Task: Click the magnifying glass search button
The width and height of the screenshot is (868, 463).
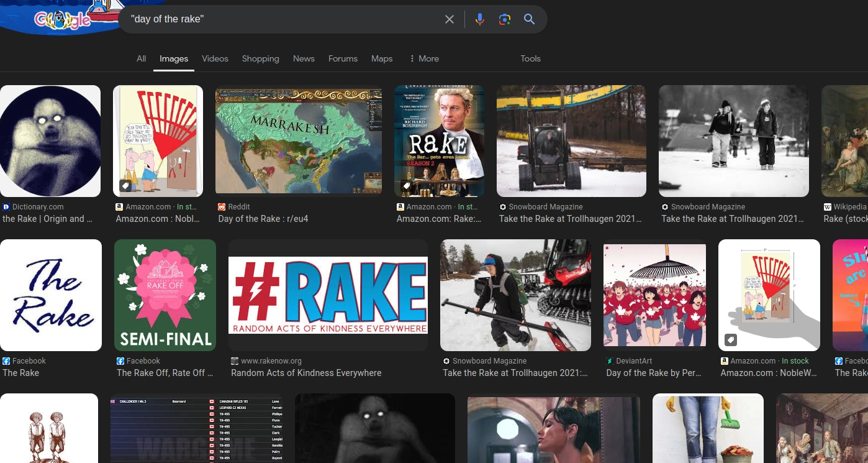Action: (x=529, y=19)
